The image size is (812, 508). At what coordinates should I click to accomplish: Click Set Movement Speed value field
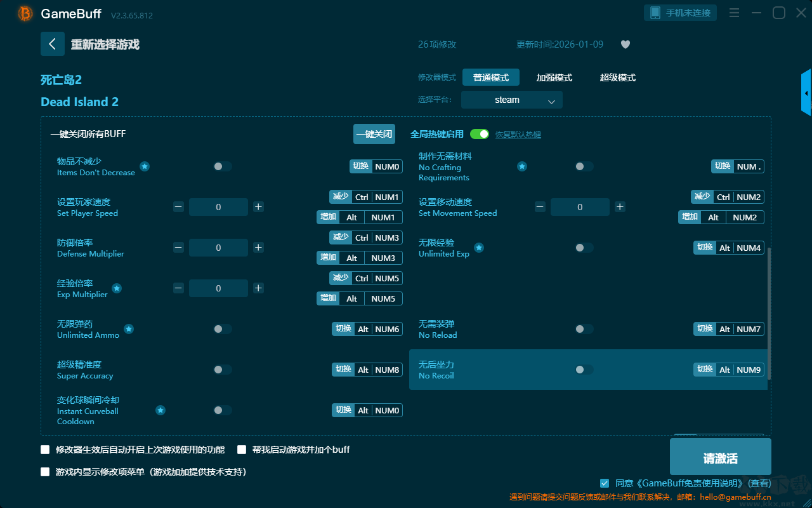click(x=580, y=207)
